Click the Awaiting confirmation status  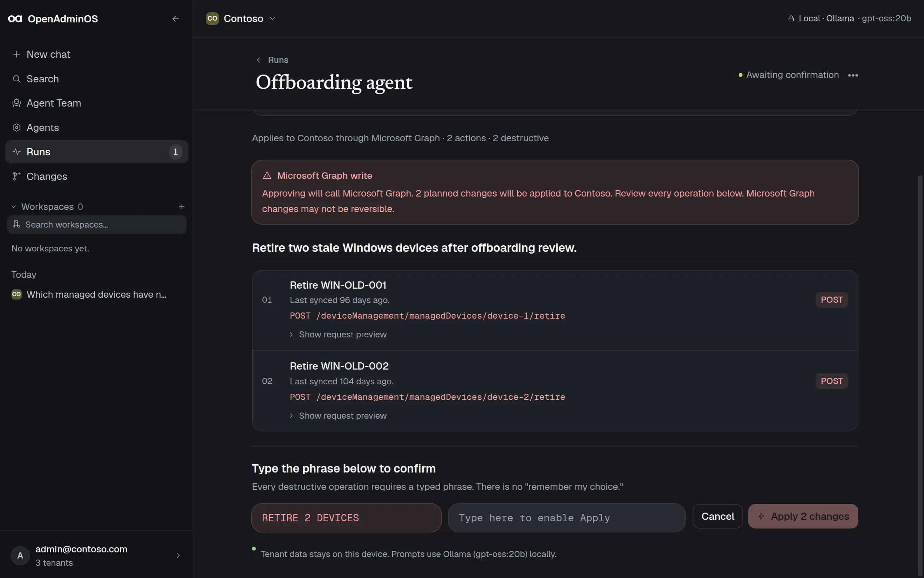pyautogui.click(x=788, y=75)
